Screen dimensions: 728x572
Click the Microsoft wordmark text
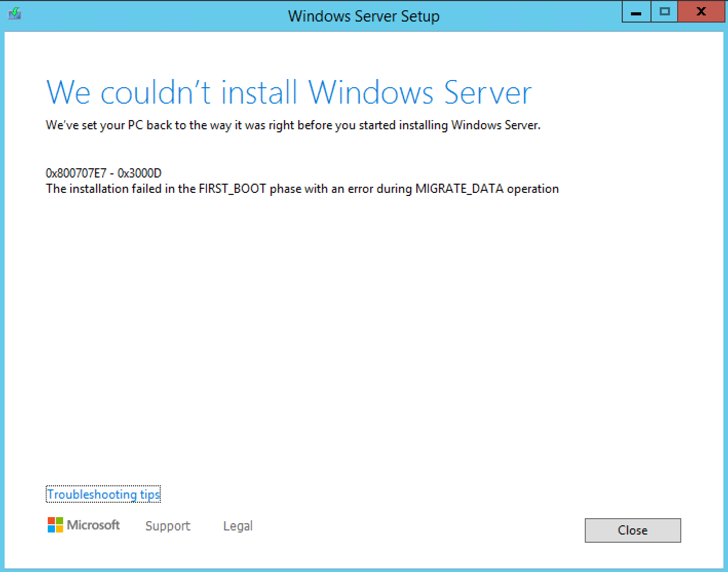point(93,525)
